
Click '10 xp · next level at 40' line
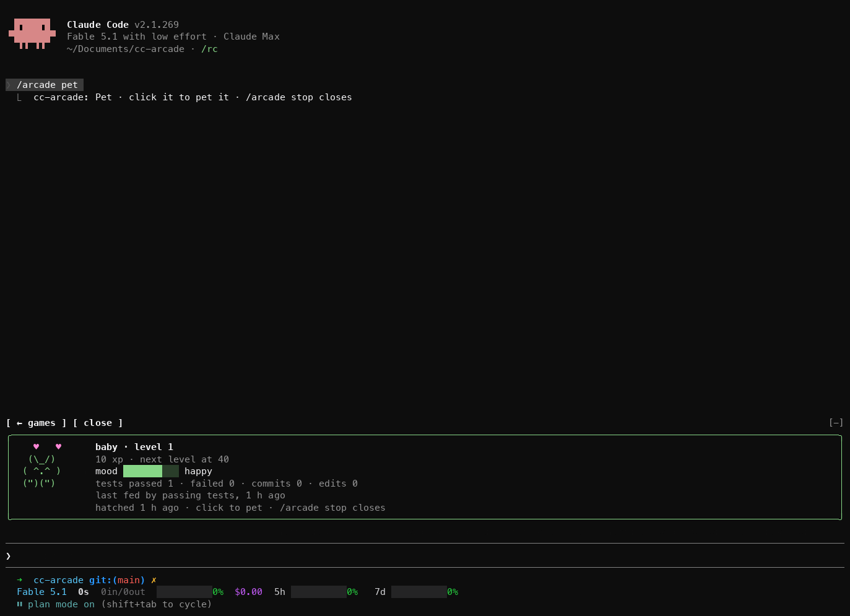coord(162,459)
